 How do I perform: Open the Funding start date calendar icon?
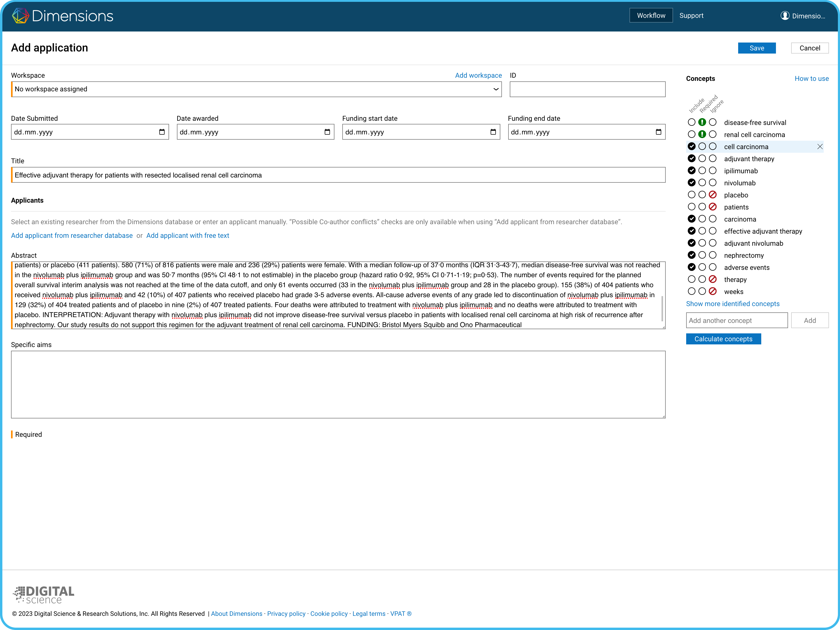[x=493, y=132]
